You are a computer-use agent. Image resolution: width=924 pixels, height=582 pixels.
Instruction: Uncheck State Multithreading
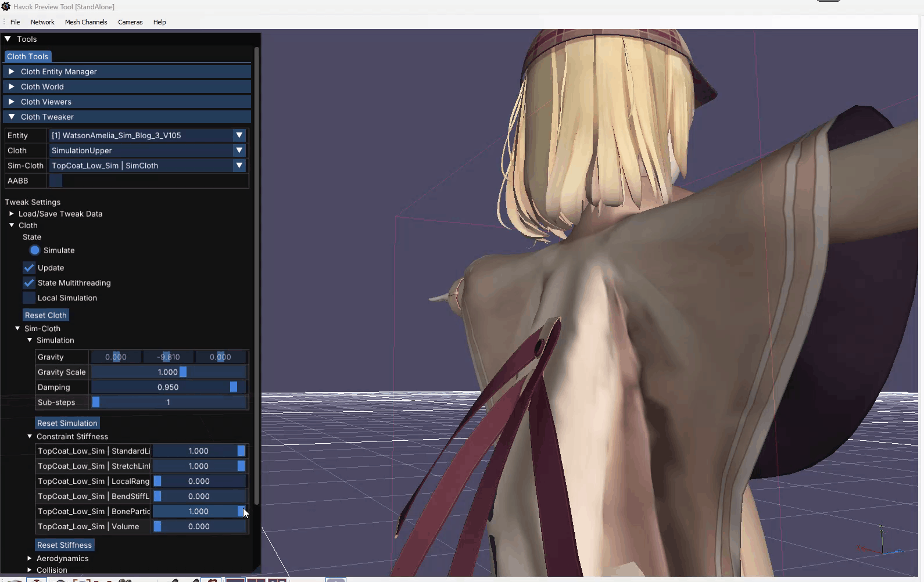(x=29, y=283)
